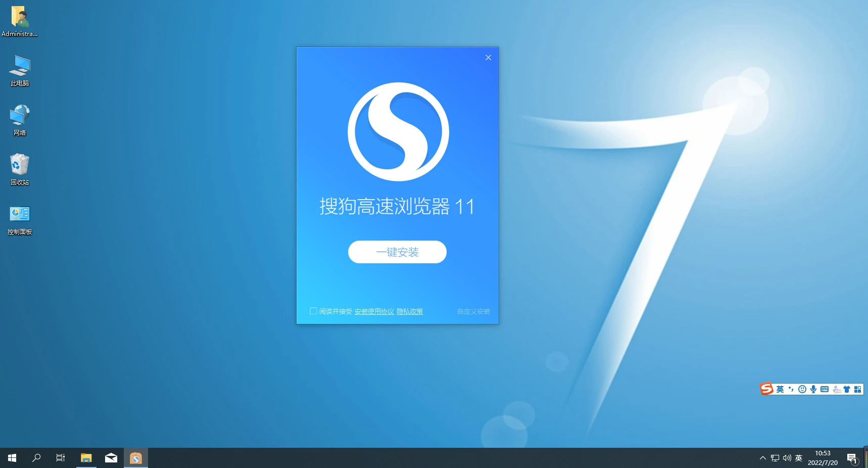Screen dimensions: 868x468
Task: Open the soft keyboard from the Sogou toolbar
Action: (825, 389)
